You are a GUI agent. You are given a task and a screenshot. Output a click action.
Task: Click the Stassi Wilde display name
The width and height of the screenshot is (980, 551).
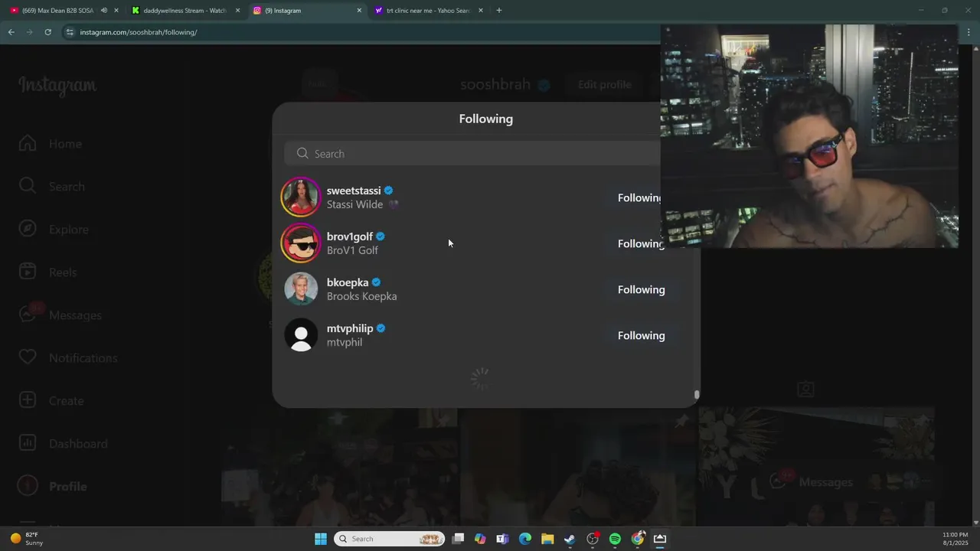point(354,204)
